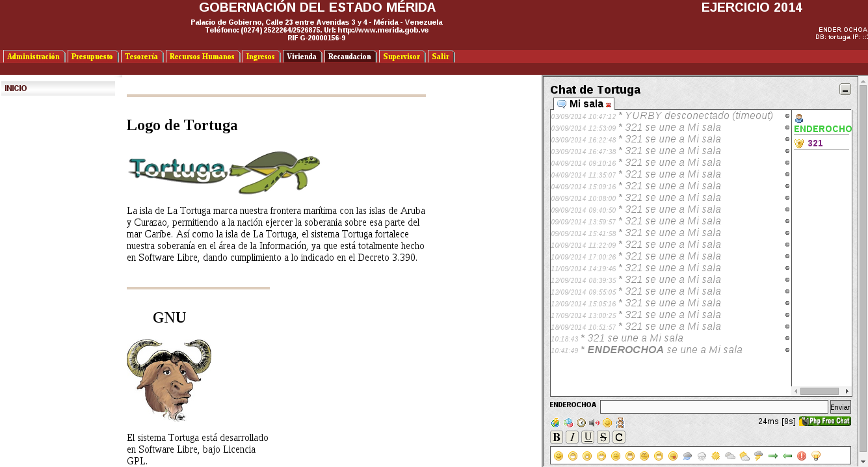Open the Recaudacion menu tab

click(350, 57)
